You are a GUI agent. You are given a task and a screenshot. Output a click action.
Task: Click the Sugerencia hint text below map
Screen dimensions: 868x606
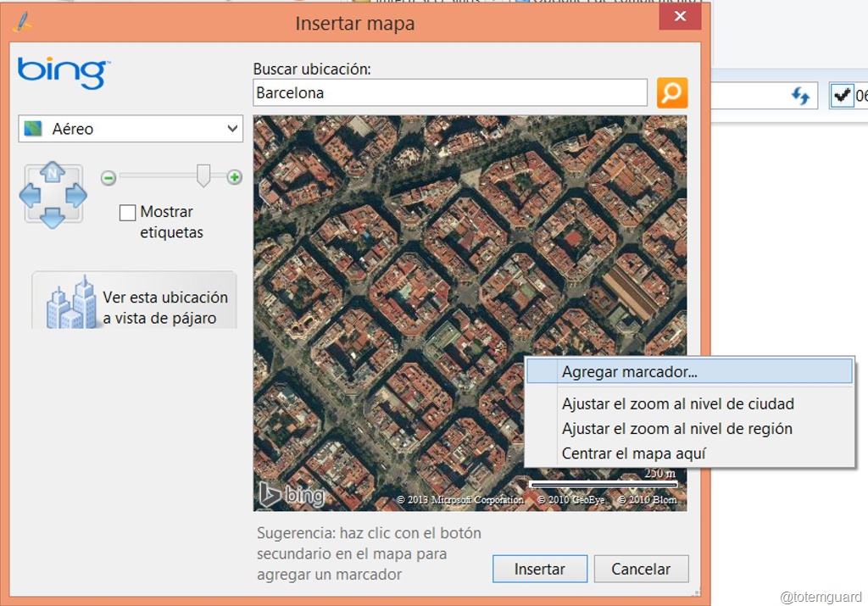point(369,553)
